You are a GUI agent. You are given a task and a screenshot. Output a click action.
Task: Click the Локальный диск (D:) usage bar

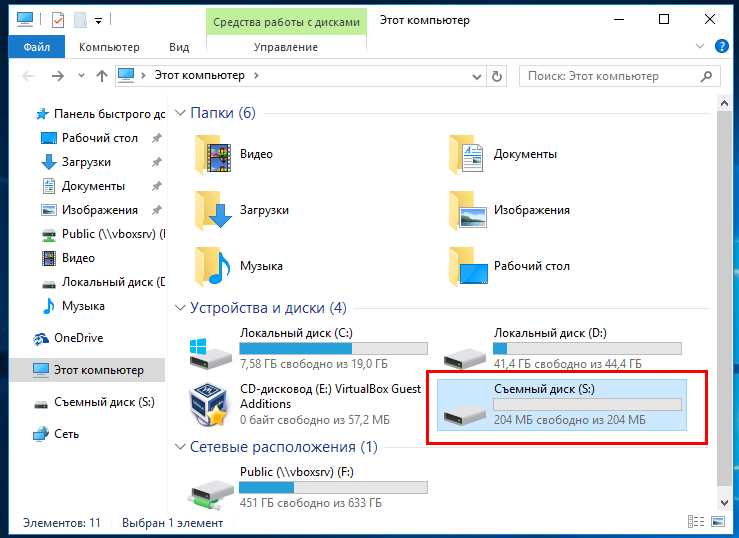587,349
